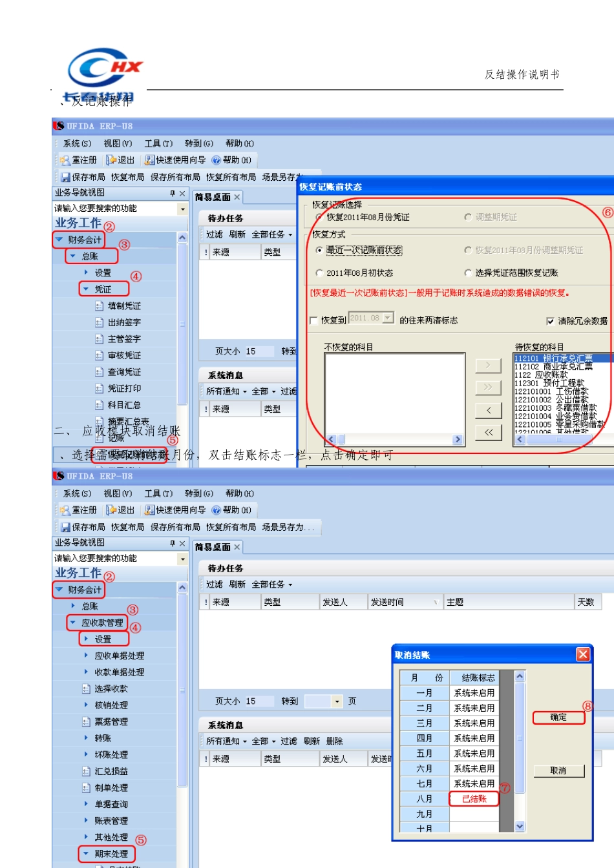This screenshot has height=868, width=614.
Task: Open search function dropdown in lower navigation panel
Action: pos(182,559)
